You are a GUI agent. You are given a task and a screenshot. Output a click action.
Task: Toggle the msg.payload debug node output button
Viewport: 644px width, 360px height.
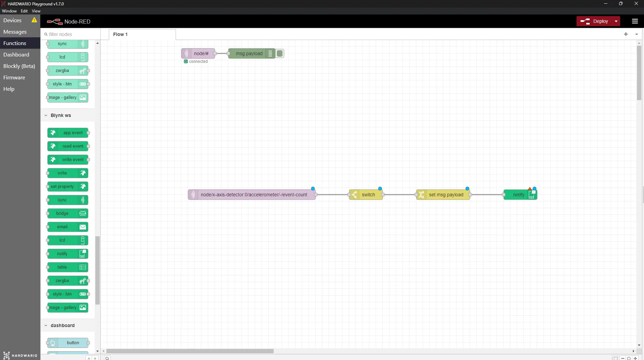280,53
